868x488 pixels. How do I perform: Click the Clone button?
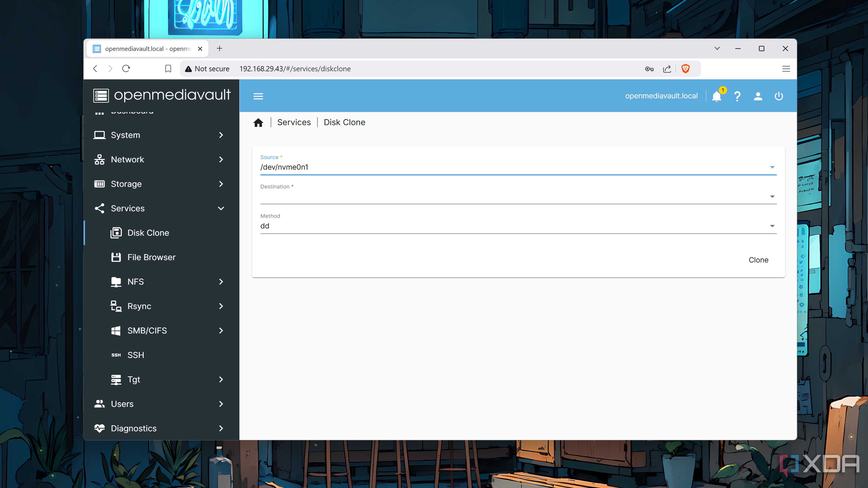(759, 260)
